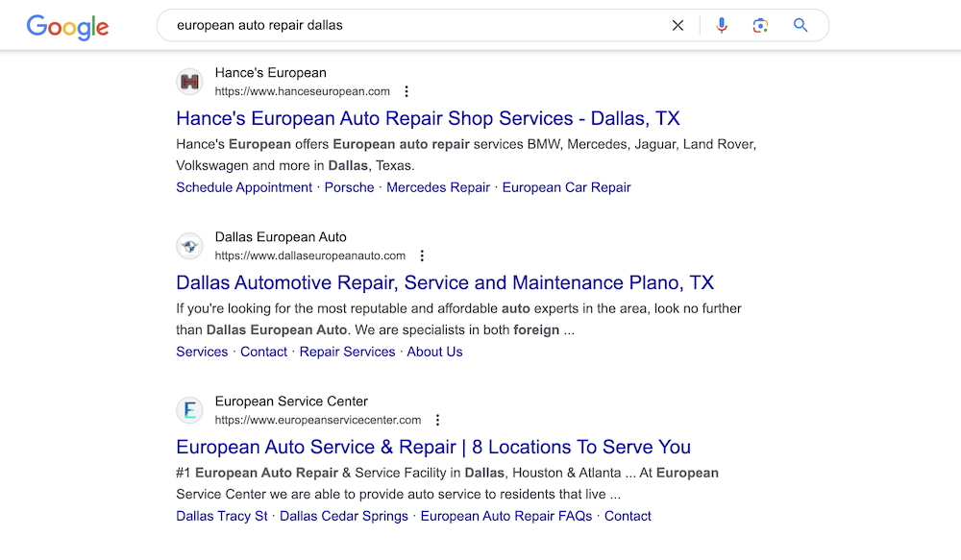This screenshot has width=961, height=560.
Task: Select the European Service Center favicon
Action: [x=189, y=410]
